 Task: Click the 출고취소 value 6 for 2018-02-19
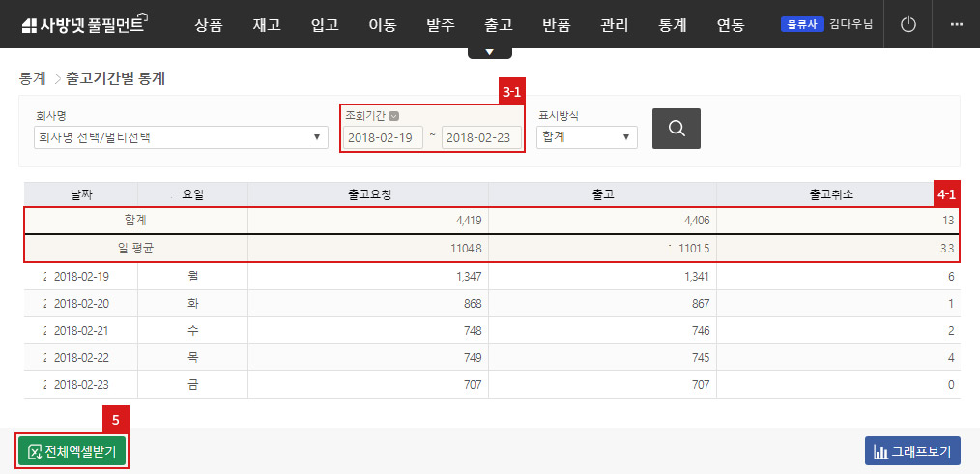coord(951,276)
